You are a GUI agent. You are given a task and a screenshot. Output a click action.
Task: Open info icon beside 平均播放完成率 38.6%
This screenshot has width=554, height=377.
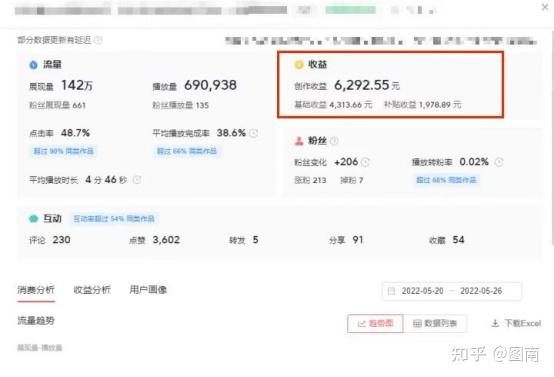(x=254, y=133)
